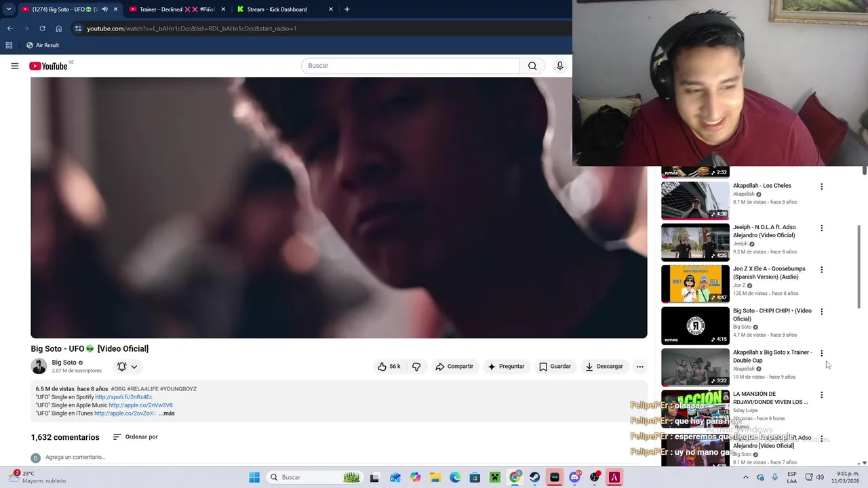Viewport: 868px width, 488px height.
Task: Open options menu for Double Cup video
Action: [x=821, y=353]
